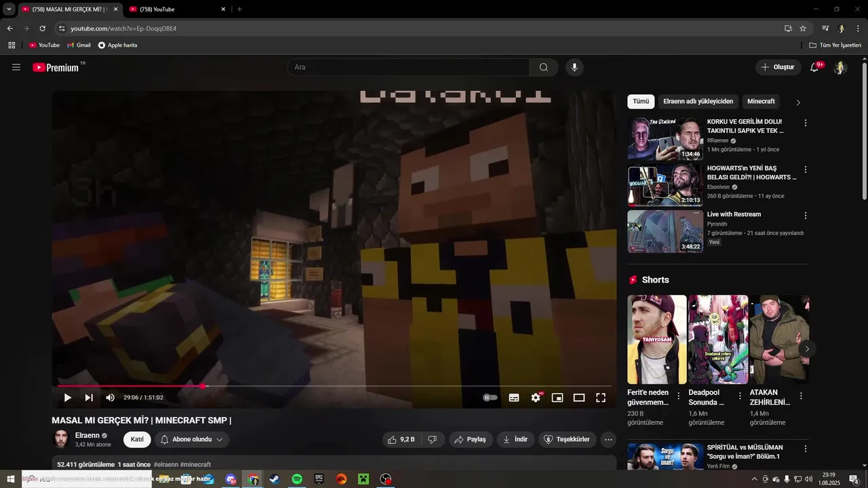Open the Elraenn channel name link

click(x=87, y=435)
